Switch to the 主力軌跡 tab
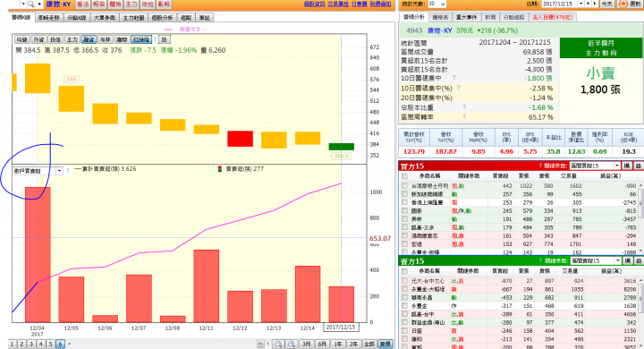Screen dimensions: 644x349 click(x=134, y=18)
